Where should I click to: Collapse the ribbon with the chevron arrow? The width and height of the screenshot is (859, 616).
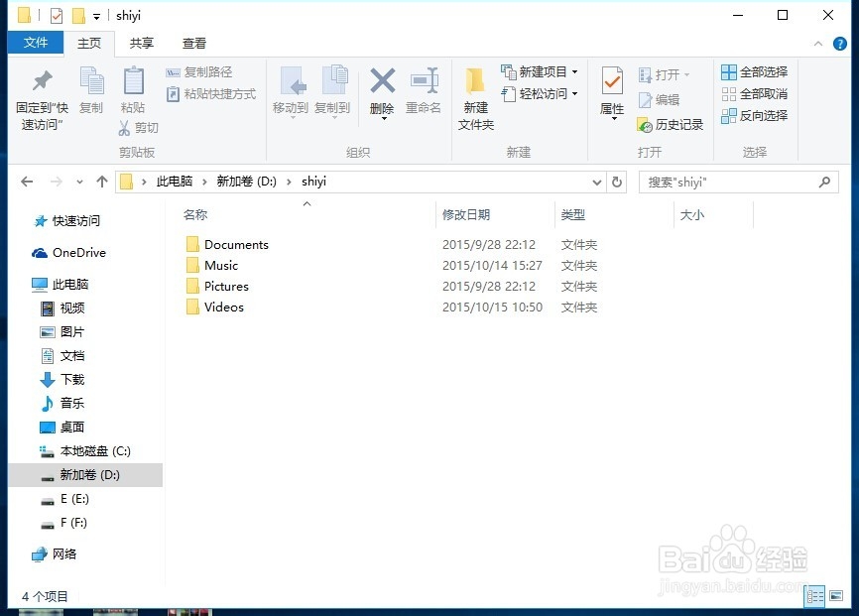[x=816, y=43]
